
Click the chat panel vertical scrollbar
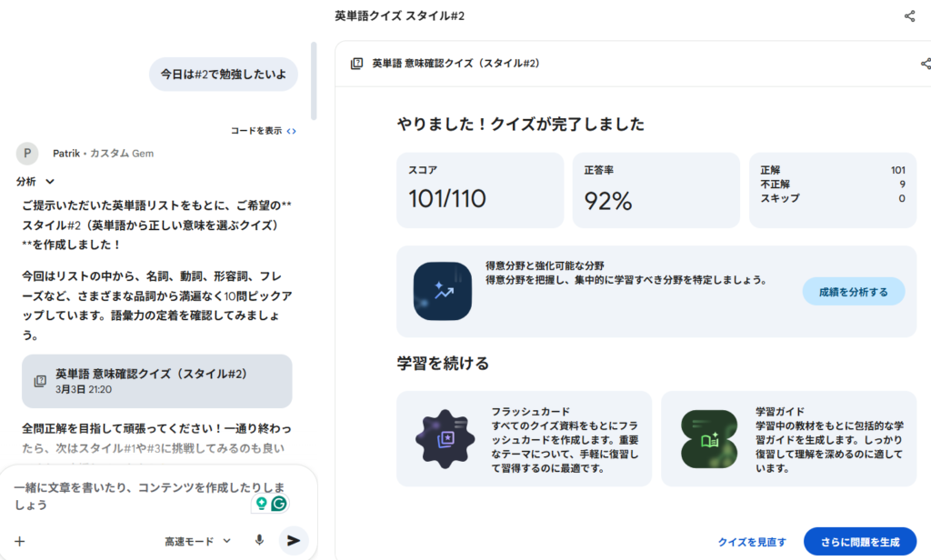point(315,82)
